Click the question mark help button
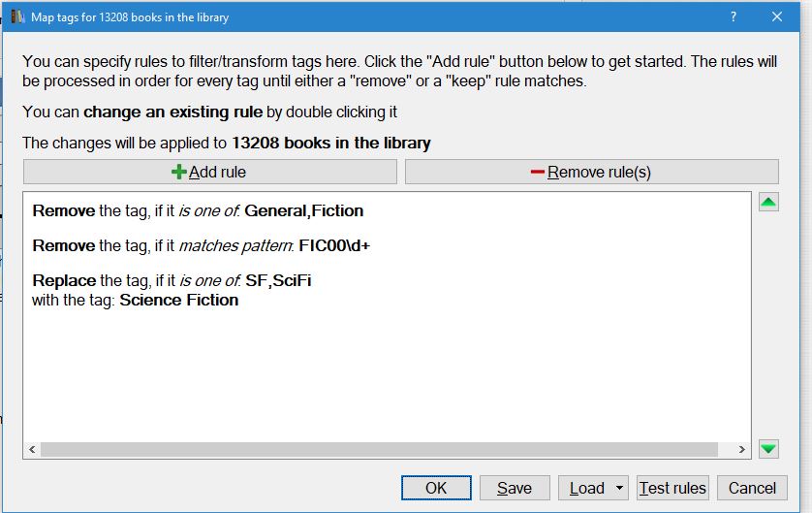Viewport: 812px width, 513px height. click(734, 16)
